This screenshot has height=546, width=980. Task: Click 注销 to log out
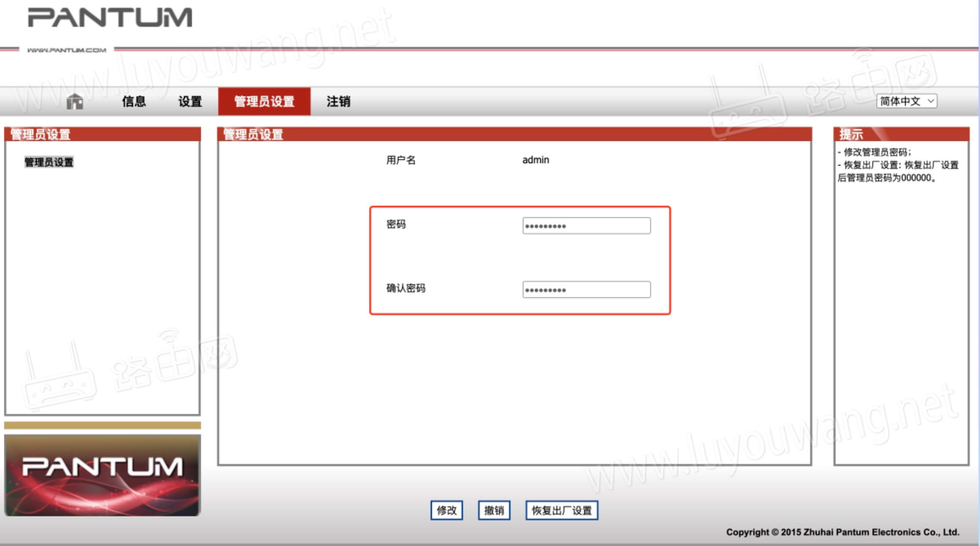click(x=338, y=102)
